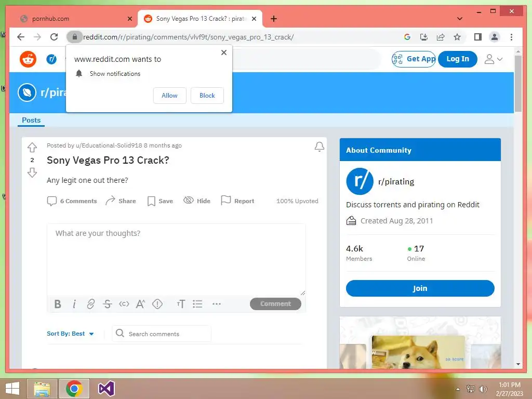Open the tab search chevron
Viewport: 532px width, 399px height.
pyautogui.click(x=460, y=19)
